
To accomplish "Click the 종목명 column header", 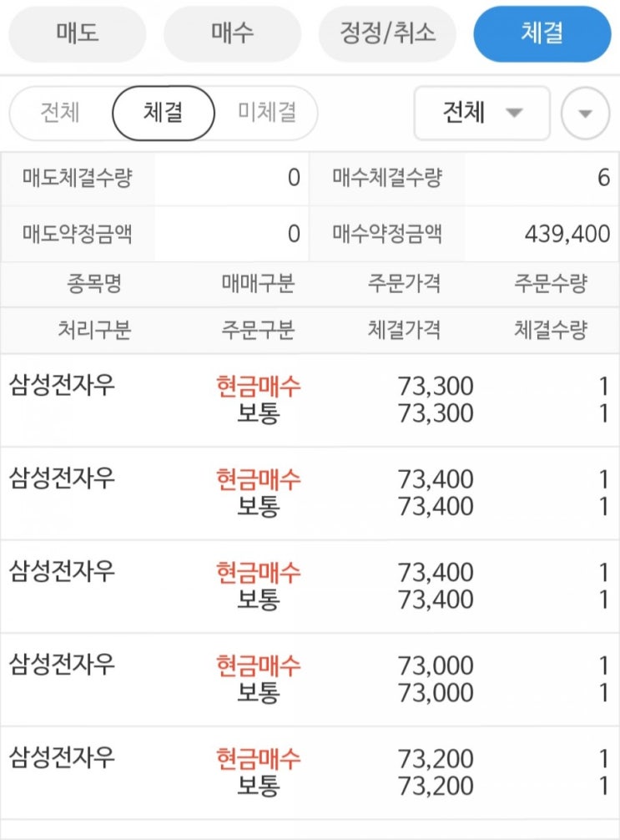I will pyautogui.click(x=94, y=284).
